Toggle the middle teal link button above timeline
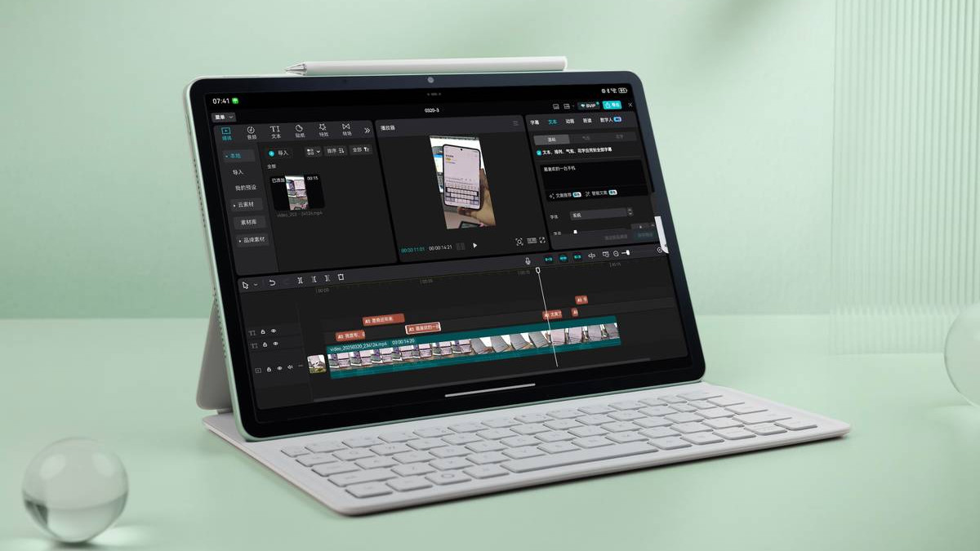980x551 pixels. 563,258
